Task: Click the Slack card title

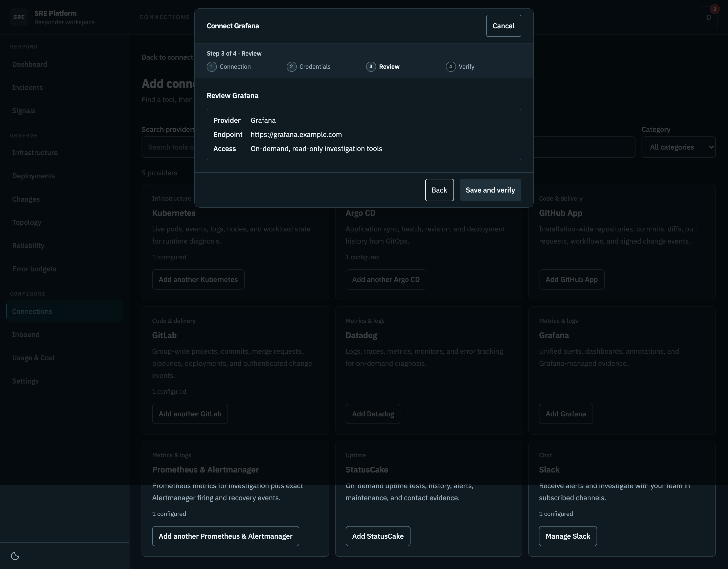Action: tap(549, 470)
